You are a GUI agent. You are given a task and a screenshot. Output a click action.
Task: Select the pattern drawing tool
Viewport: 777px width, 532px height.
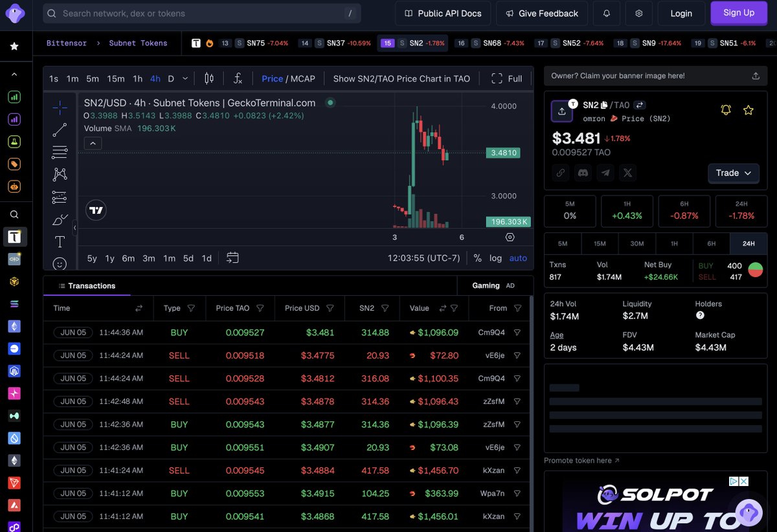60,175
